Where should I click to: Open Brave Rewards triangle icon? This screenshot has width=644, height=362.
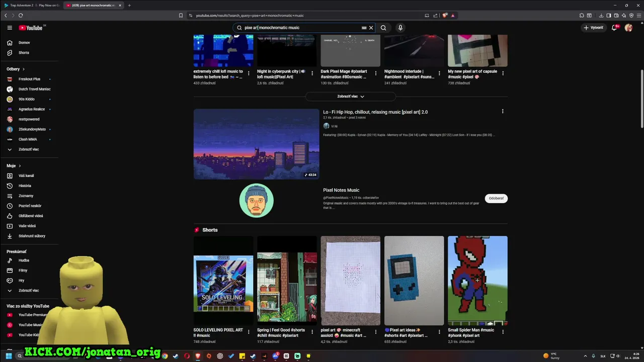[453, 16]
